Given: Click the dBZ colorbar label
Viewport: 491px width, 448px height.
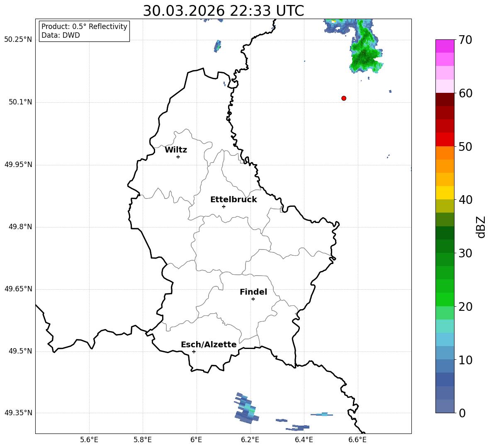Looking at the screenshot, I should [480, 227].
